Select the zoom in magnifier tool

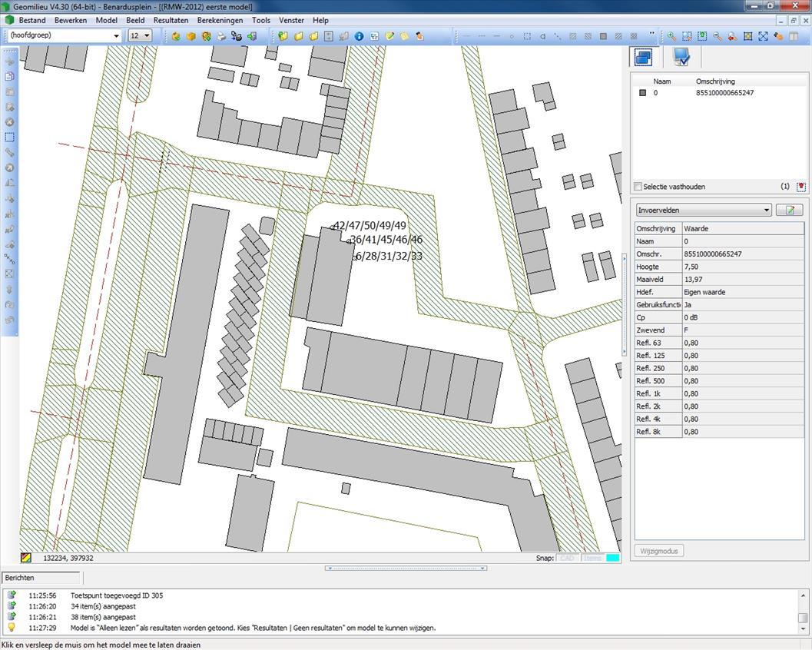tap(671, 36)
